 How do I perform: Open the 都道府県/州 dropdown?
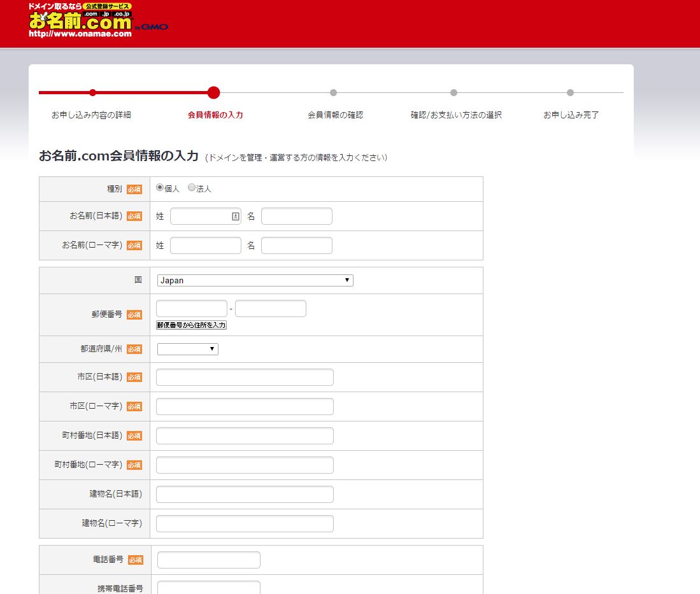click(187, 349)
